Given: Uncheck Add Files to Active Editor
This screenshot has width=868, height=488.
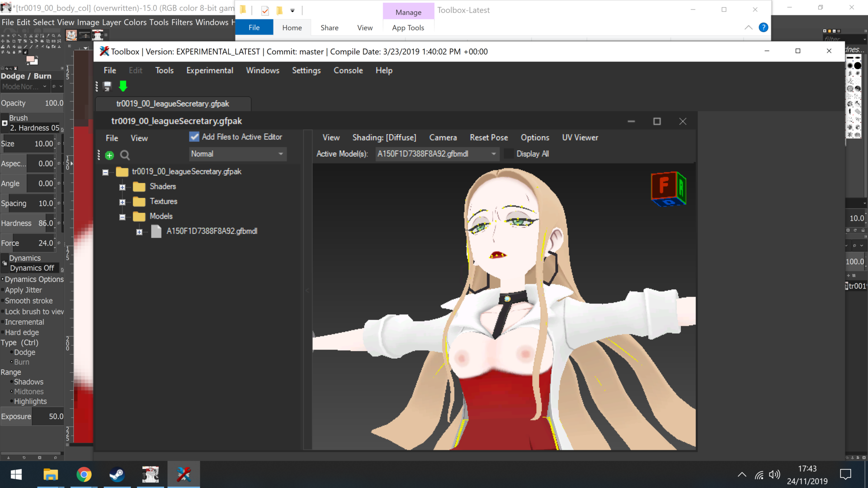Looking at the screenshot, I should pos(194,137).
